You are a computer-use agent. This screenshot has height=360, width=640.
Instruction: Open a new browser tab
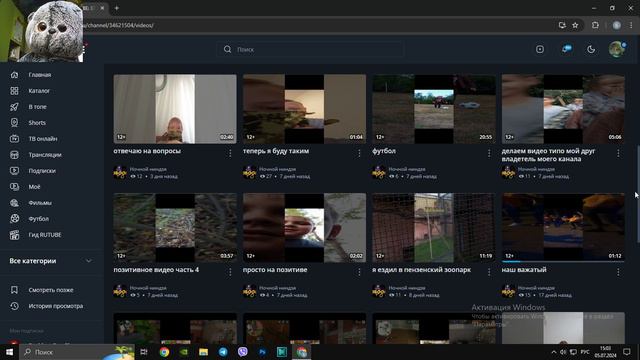click(117, 8)
